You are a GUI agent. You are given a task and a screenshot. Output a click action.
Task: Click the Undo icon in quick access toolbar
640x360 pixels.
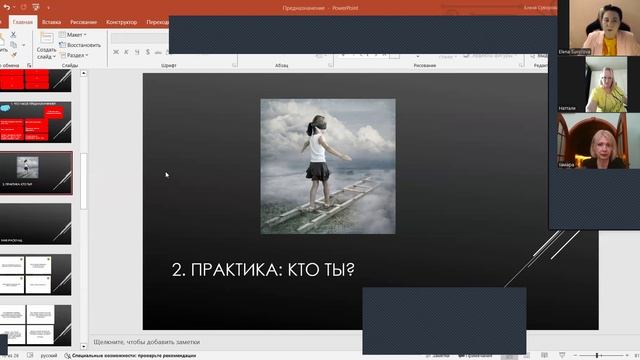coord(6,7)
